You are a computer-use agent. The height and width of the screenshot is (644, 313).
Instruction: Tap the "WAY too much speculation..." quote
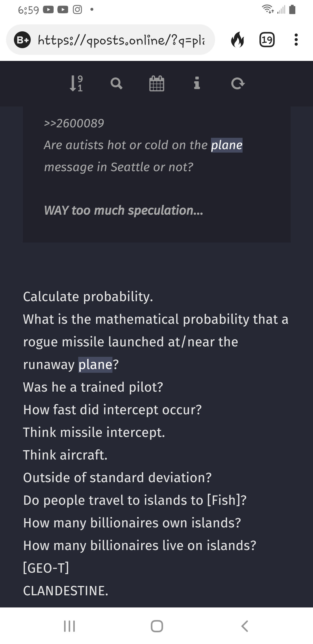[x=124, y=210]
